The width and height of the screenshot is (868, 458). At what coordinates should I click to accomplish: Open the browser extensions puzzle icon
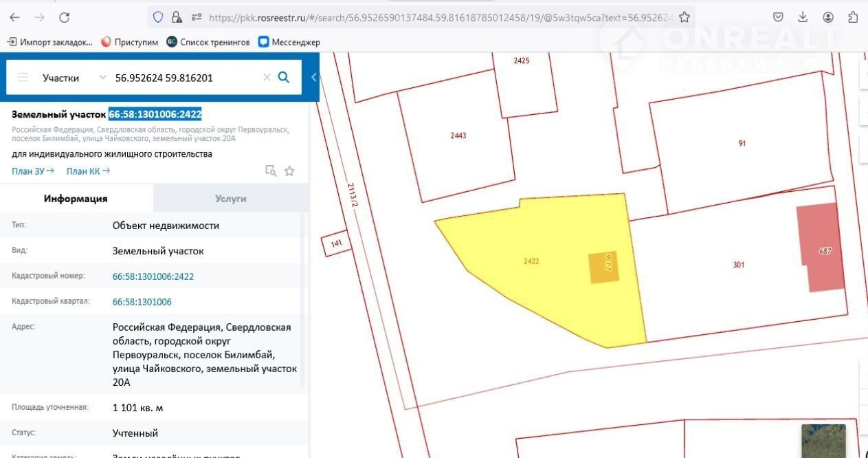click(853, 17)
